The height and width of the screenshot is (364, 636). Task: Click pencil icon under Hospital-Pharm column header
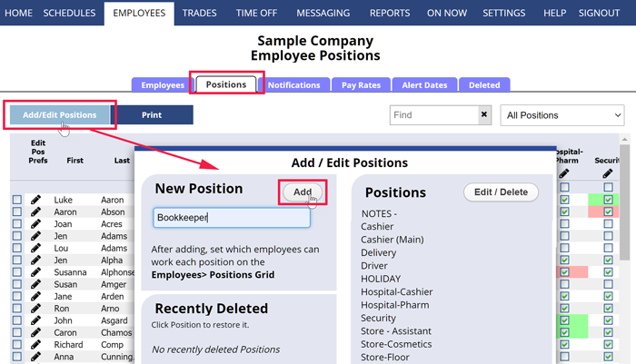564,172
